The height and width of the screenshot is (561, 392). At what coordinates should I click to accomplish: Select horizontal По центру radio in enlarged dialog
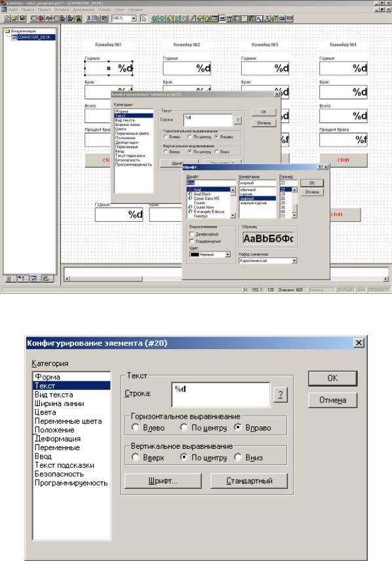[184, 427]
